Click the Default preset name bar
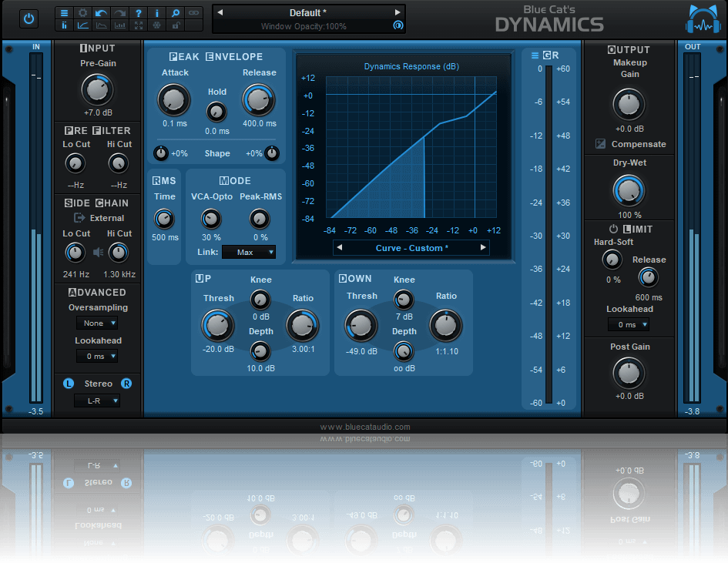The height and width of the screenshot is (563, 728). 307,12
